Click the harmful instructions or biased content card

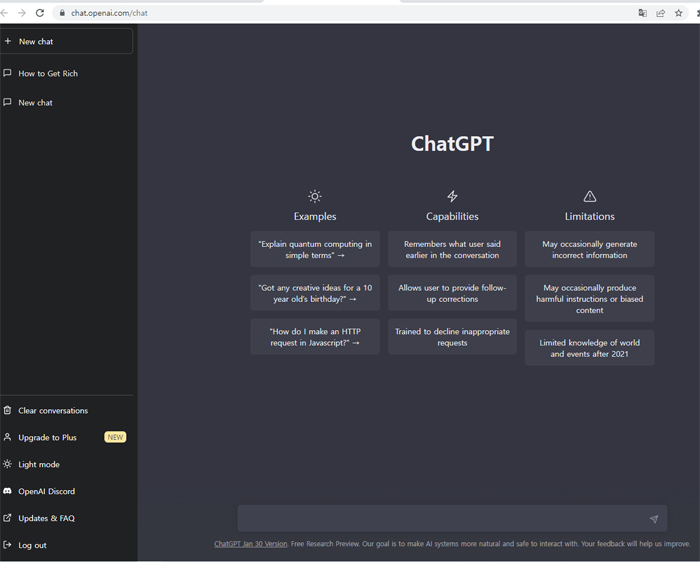tap(590, 298)
